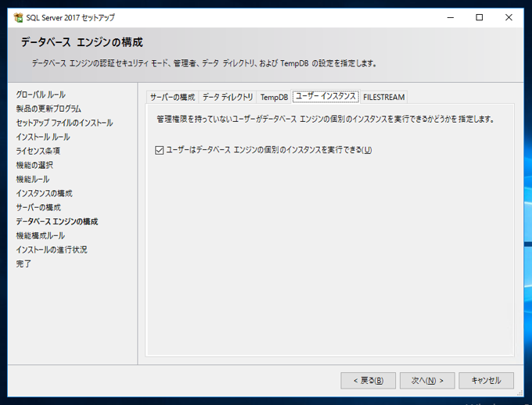Cancel setup with the キャンセル button
Screen dimensions: 532x405
pos(486,381)
